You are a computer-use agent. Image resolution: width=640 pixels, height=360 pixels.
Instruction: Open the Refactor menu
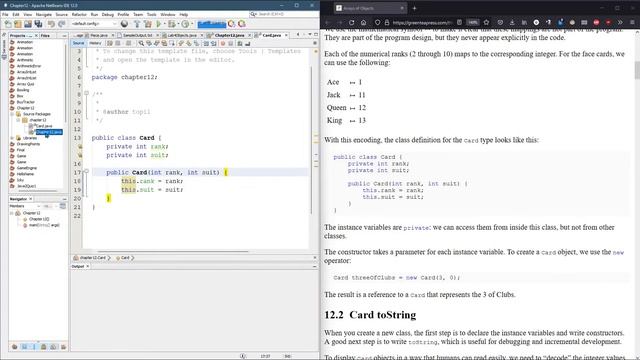click(x=79, y=14)
